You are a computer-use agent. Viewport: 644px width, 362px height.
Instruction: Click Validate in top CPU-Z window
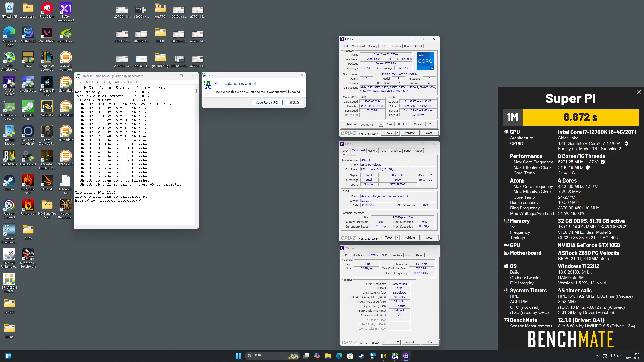tap(410, 133)
